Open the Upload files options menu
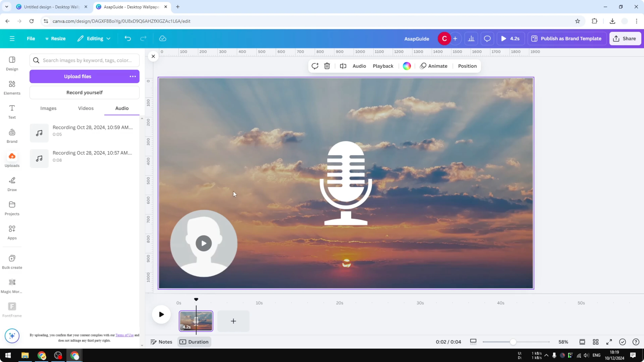This screenshot has width=644, height=362. click(x=132, y=76)
